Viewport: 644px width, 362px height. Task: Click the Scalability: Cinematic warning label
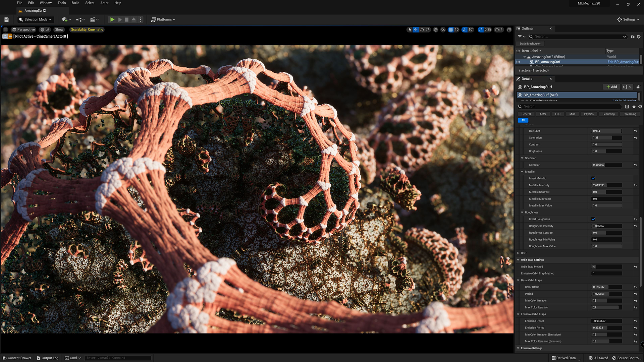coord(87,29)
